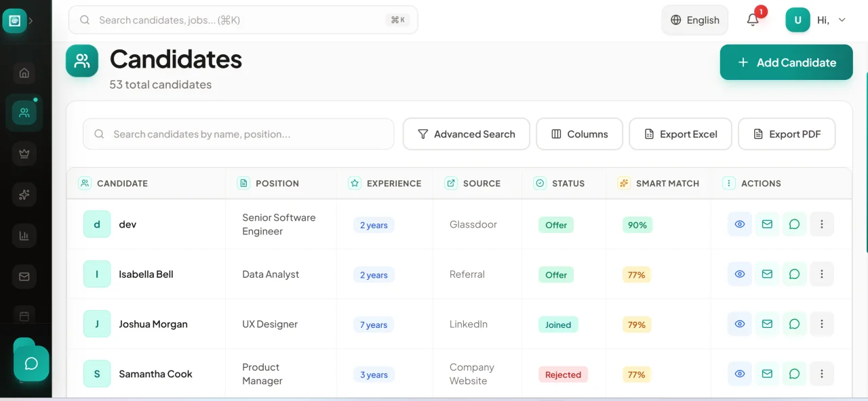Click the I avatar for Isabella Bell
This screenshot has width=868, height=401.
97,274
